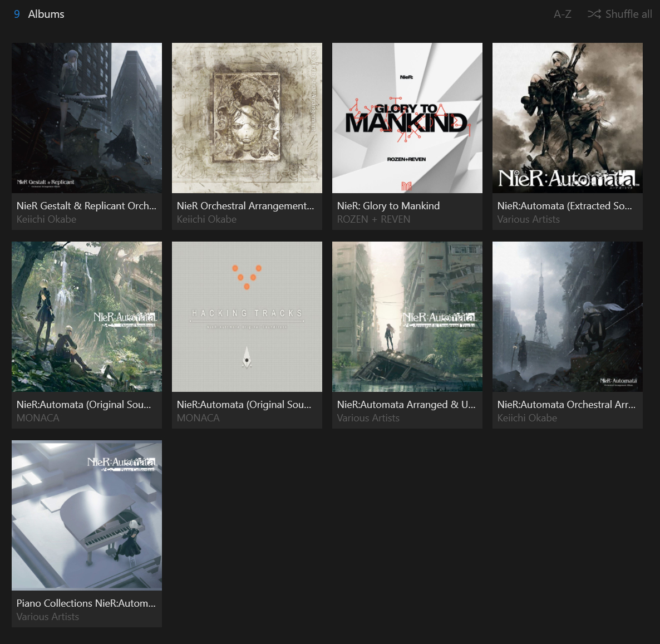
Task: Select Keichi Okabe under NieR Gestalt & Replicant
Action: [x=46, y=219]
